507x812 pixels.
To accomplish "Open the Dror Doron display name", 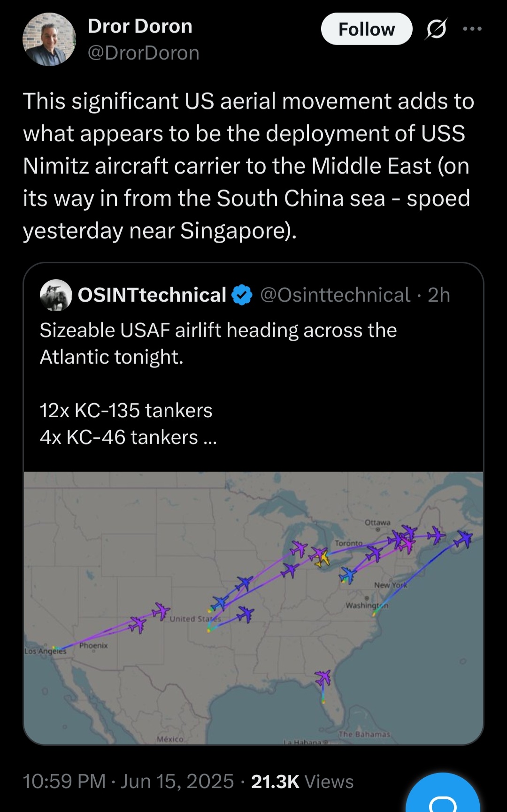I will coord(140,26).
